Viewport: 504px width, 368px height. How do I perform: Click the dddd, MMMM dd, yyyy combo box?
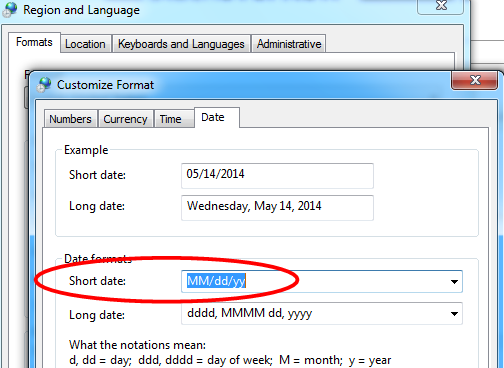click(x=322, y=313)
